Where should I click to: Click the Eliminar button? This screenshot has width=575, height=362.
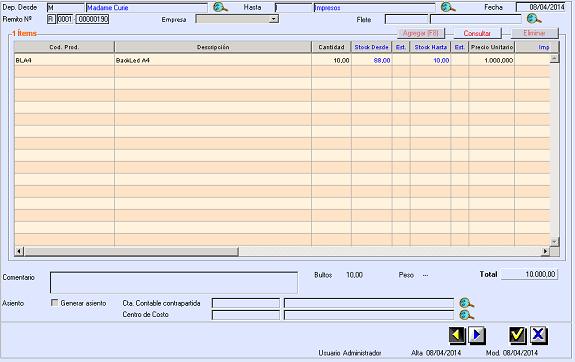pyautogui.click(x=534, y=33)
